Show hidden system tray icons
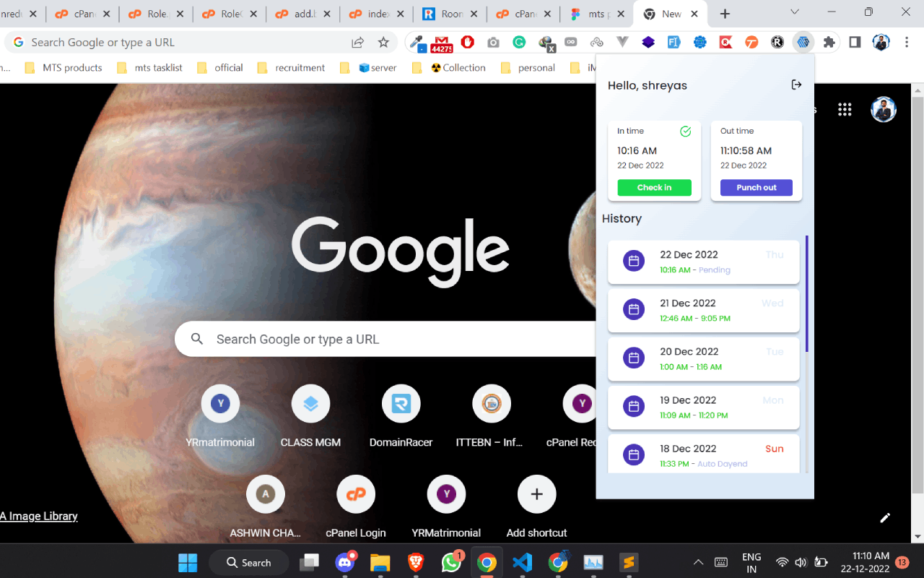 click(698, 562)
